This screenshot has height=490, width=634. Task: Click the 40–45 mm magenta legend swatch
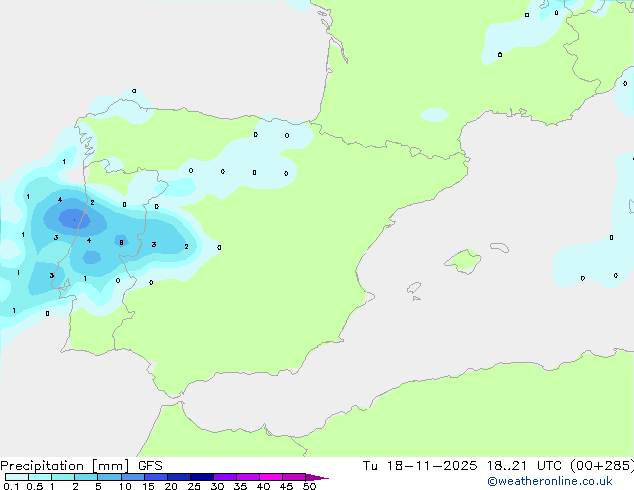point(271,477)
